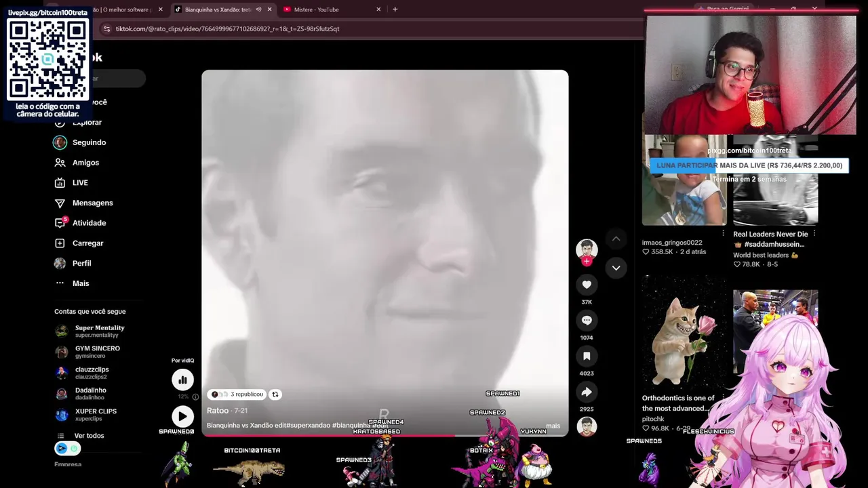Click the three-dots Mais icon in the sidebar

[60, 283]
